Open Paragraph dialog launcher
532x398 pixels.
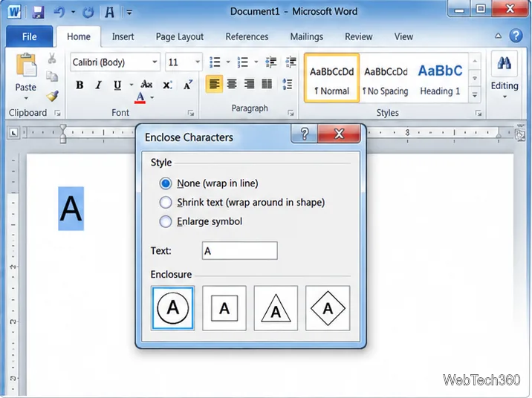click(291, 113)
